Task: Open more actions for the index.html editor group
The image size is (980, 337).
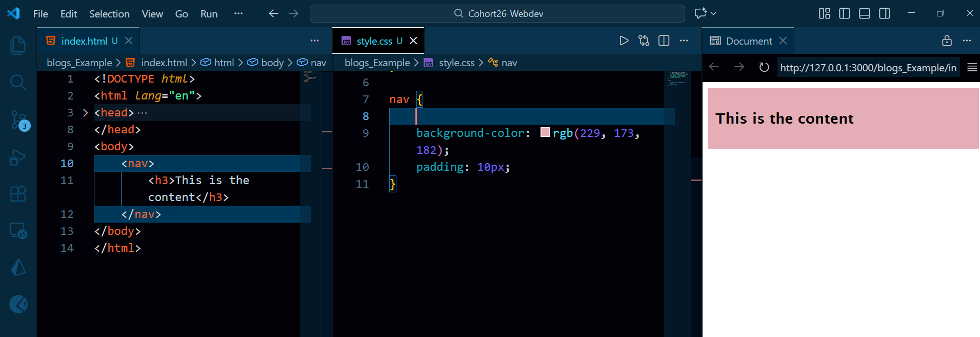Action: pos(314,41)
